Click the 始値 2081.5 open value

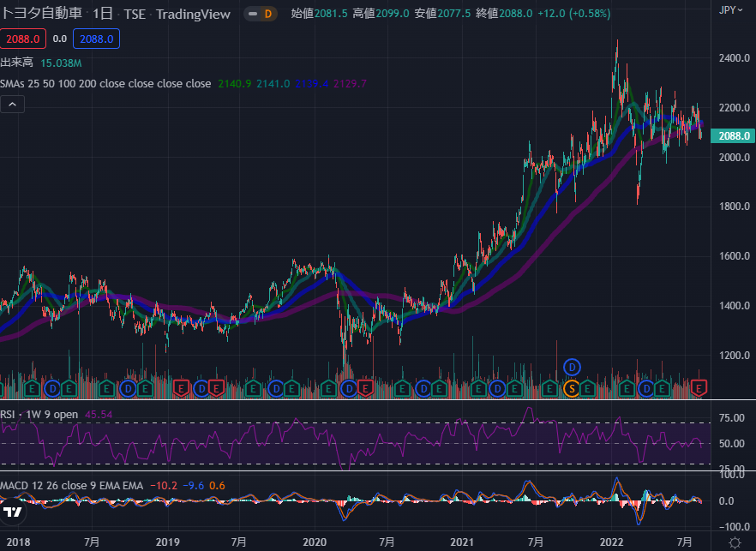point(319,14)
